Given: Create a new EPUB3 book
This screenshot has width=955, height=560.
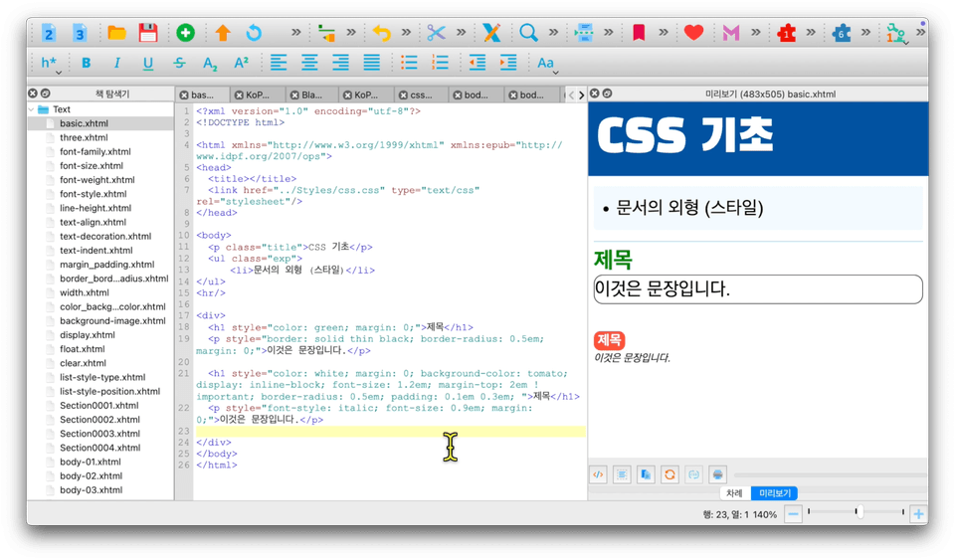Looking at the screenshot, I should click(80, 32).
